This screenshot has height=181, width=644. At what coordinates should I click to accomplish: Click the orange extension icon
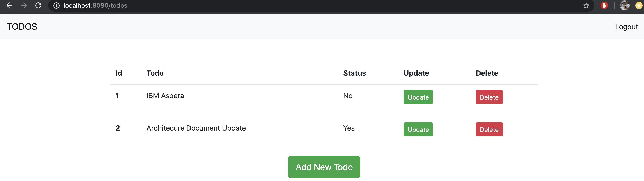point(639,5)
